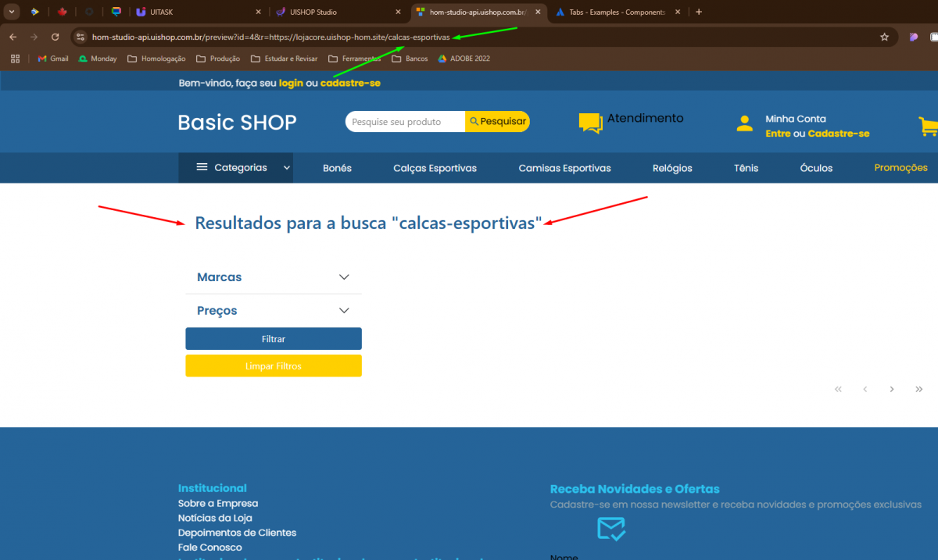This screenshot has height=560, width=938.
Task: Click the newsletter envelope icon
Action: tap(610, 529)
